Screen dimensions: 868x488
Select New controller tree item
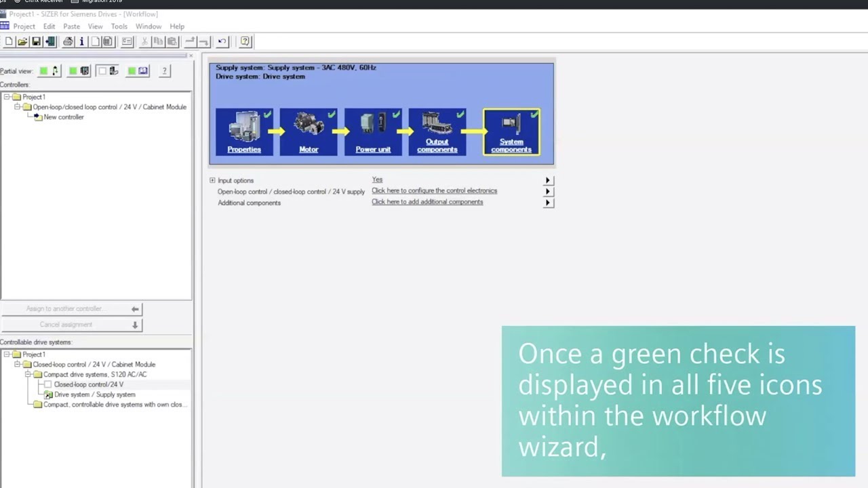click(x=64, y=117)
